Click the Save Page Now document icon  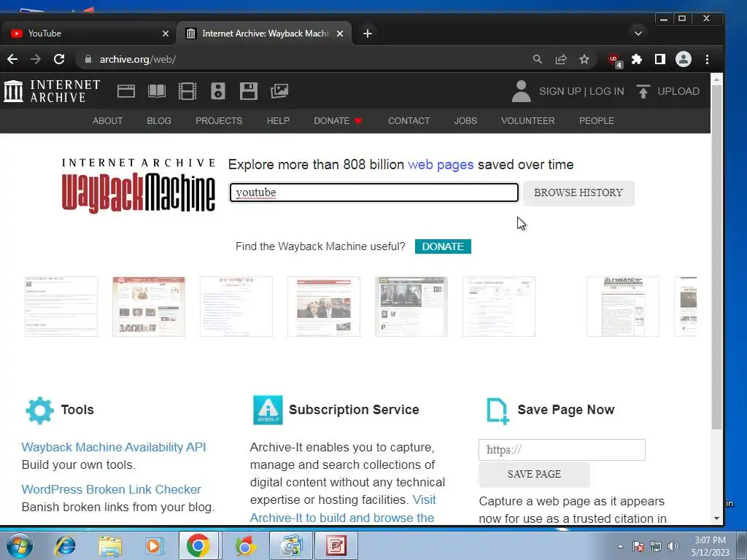pyautogui.click(x=498, y=411)
